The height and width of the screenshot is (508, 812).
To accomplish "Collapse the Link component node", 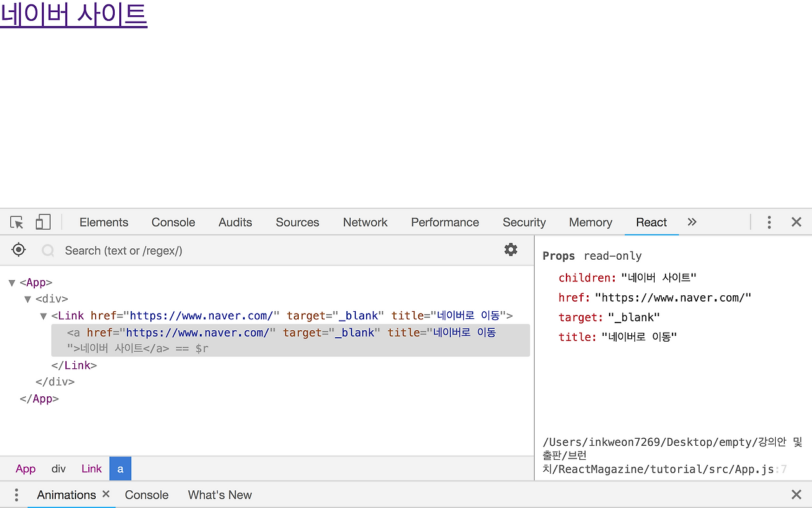I will pyautogui.click(x=43, y=316).
